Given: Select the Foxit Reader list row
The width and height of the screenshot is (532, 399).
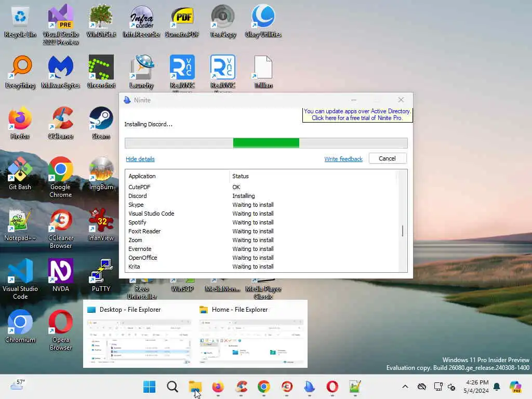Looking at the screenshot, I should click(261, 231).
